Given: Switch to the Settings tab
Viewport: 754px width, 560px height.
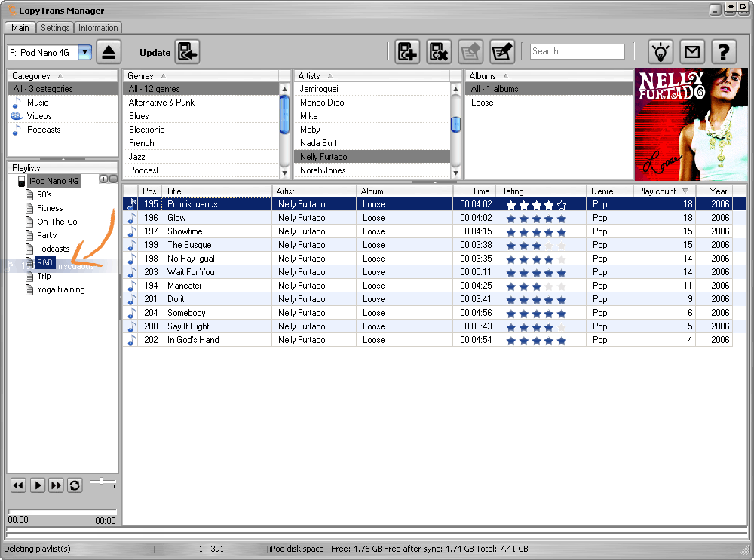Looking at the screenshot, I should tap(55, 28).
